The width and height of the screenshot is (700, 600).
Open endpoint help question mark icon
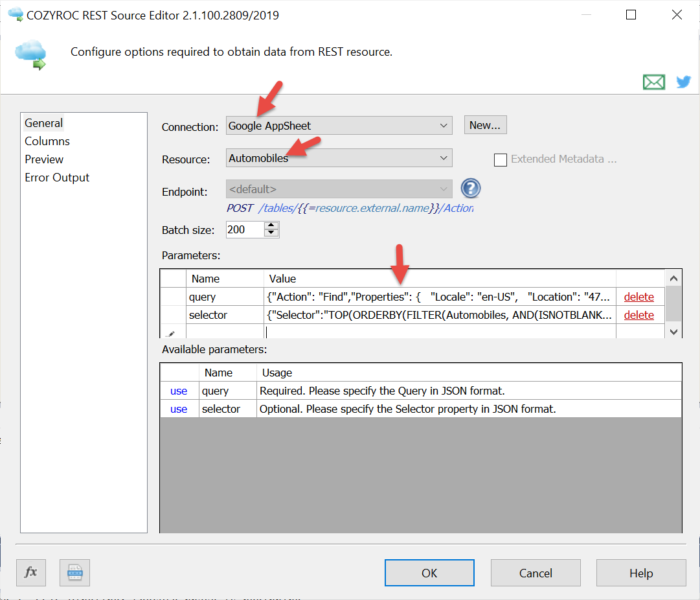coord(471,188)
